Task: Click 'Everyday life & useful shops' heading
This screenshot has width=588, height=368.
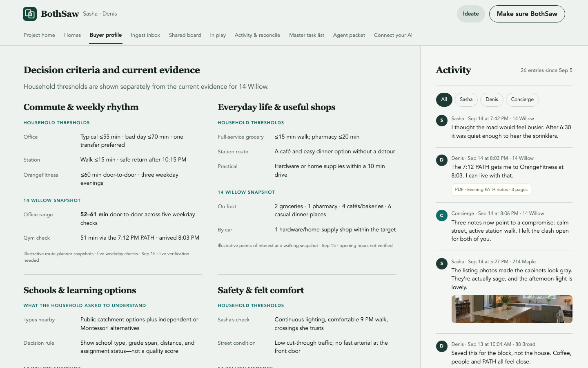Action: [x=276, y=107]
